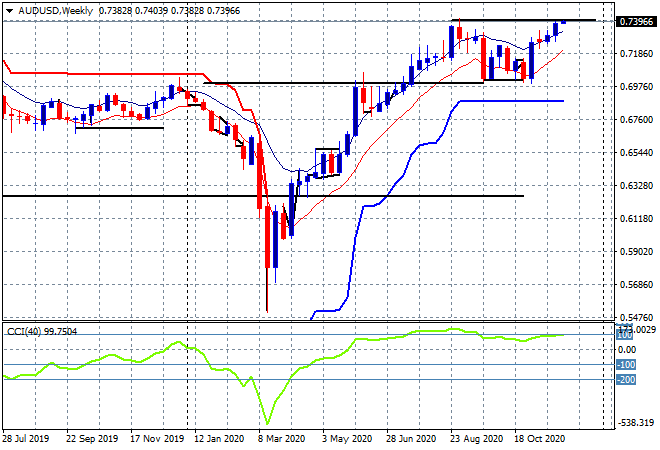Click the 0.67600 price axis label
Image resolution: width=660 pixels, height=450 pixels.
tap(636, 120)
